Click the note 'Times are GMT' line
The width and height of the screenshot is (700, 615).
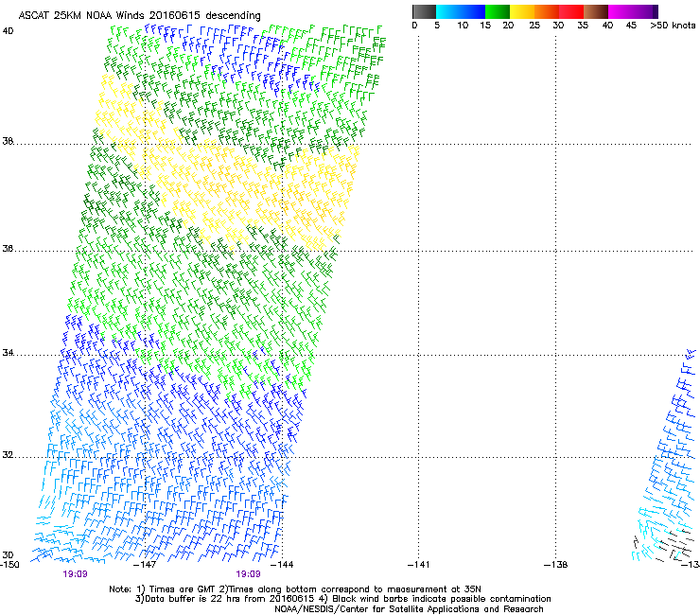pyautogui.click(x=295, y=589)
